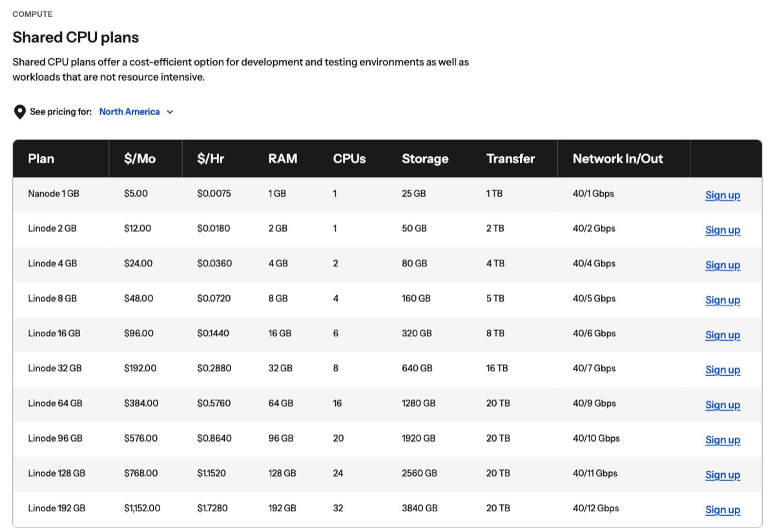The image size is (775, 532).
Task: Click the $576.00 monthly price
Action: click(x=141, y=438)
